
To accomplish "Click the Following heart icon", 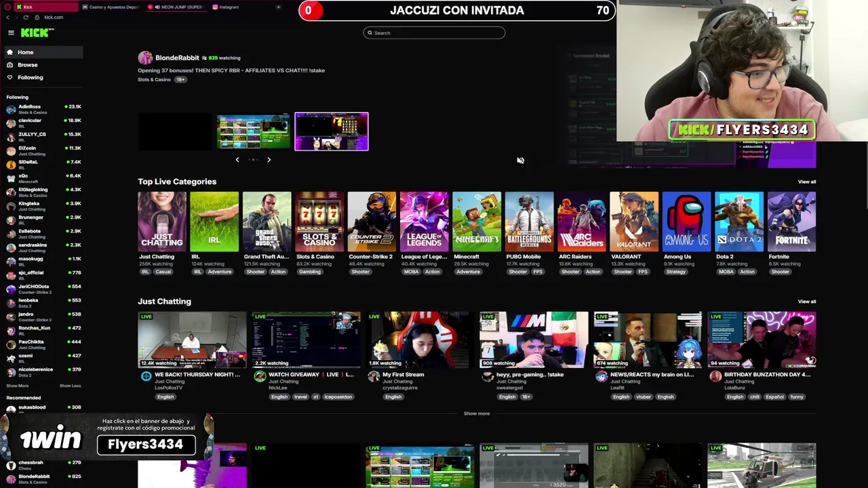I will click(x=9, y=77).
